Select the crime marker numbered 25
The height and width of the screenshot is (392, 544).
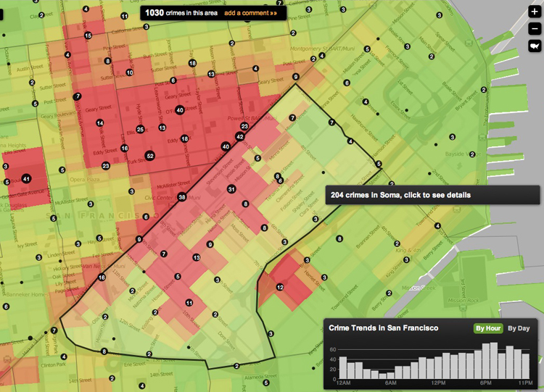140,130
